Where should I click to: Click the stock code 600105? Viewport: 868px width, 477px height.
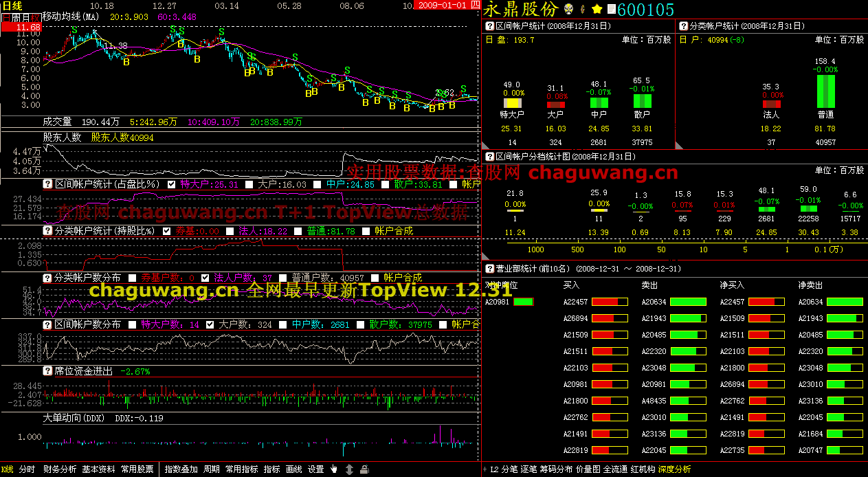click(x=645, y=10)
